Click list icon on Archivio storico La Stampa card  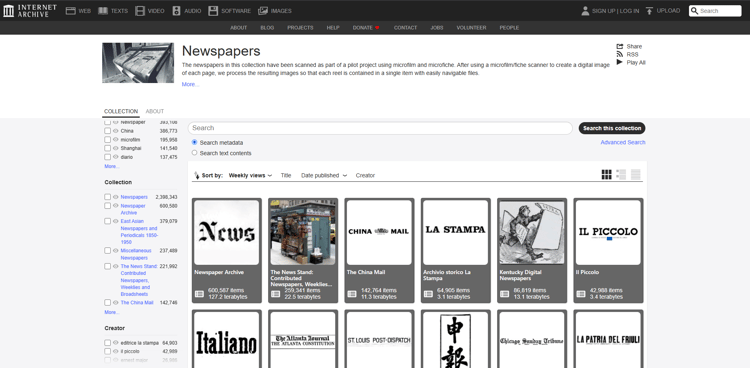coord(428,294)
